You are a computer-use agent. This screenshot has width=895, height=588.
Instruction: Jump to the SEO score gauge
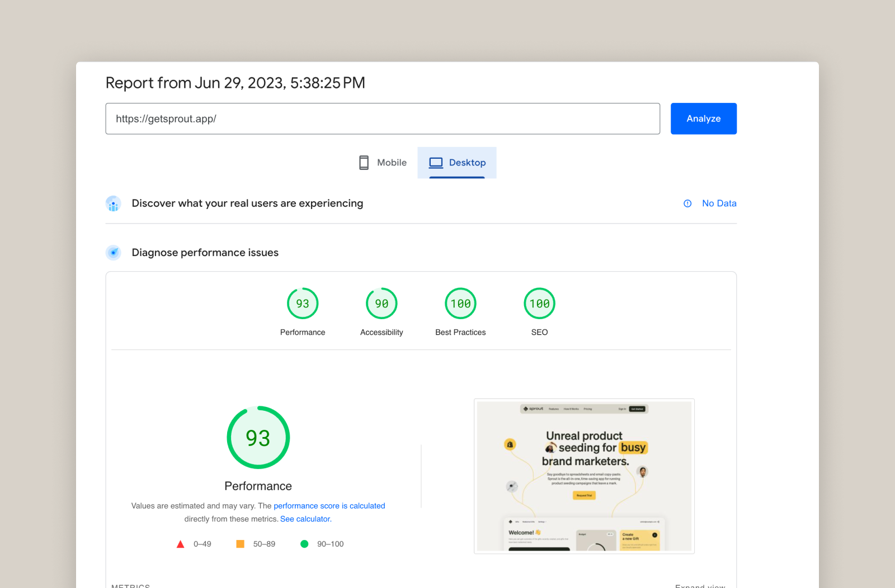pyautogui.click(x=539, y=304)
